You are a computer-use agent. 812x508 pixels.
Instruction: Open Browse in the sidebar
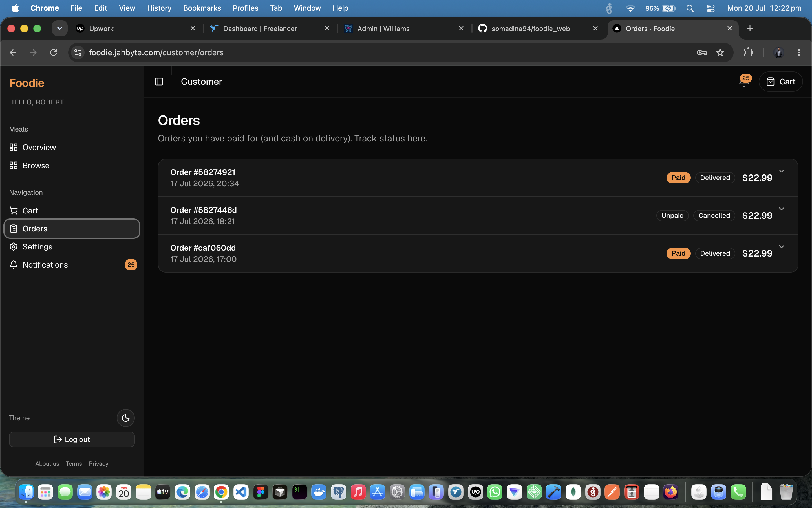(72, 166)
